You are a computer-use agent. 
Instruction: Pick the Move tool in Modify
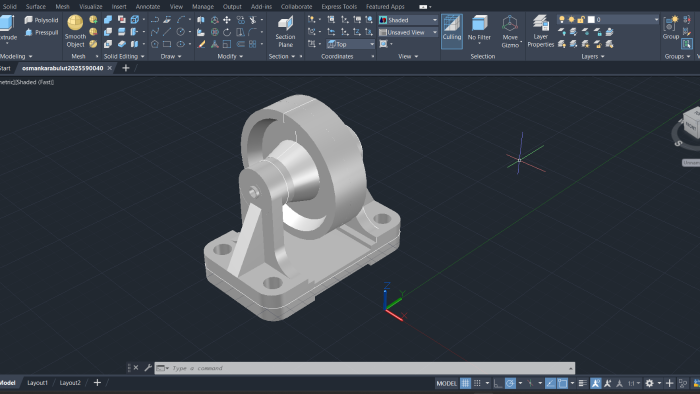pos(227,20)
